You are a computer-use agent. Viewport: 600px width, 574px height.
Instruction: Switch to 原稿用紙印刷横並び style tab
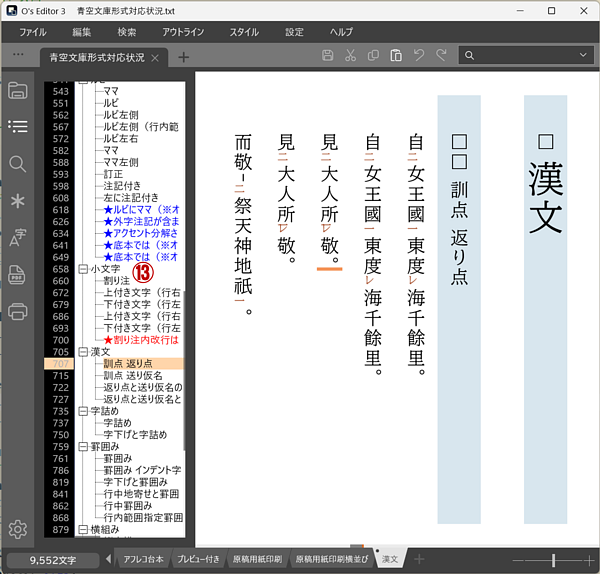[x=332, y=559]
